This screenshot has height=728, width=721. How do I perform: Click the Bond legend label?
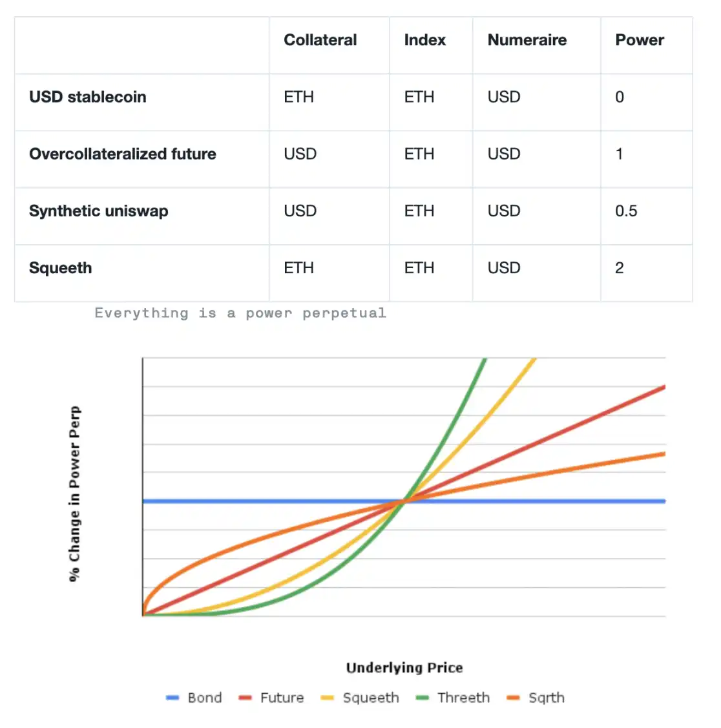click(x=204, y=698)
